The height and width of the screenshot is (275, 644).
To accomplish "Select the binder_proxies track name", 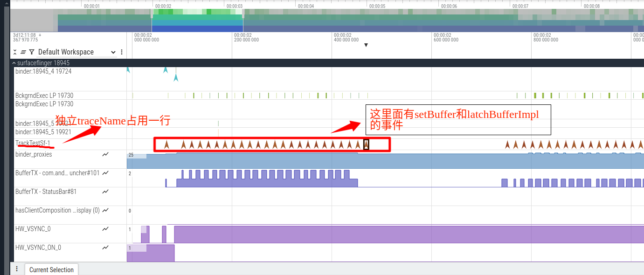I will (34, 154).
